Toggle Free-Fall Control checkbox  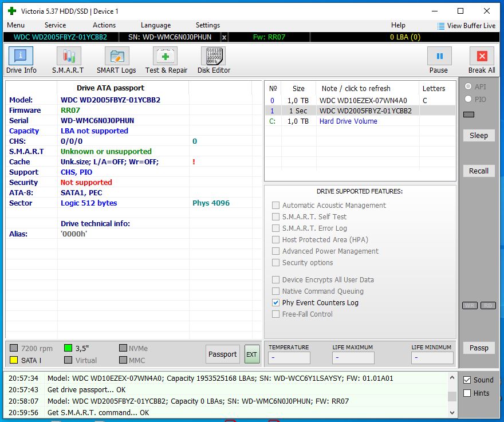[x=275, y=314]
